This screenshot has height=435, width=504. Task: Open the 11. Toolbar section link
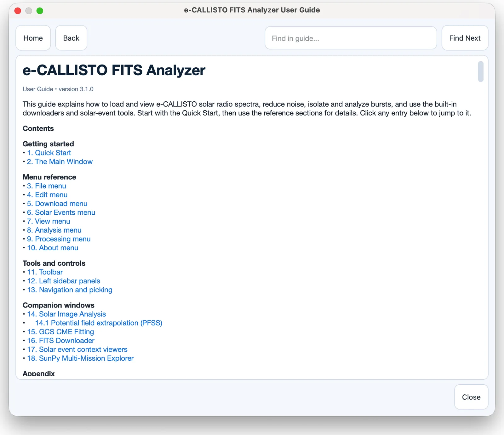point(45,272)
